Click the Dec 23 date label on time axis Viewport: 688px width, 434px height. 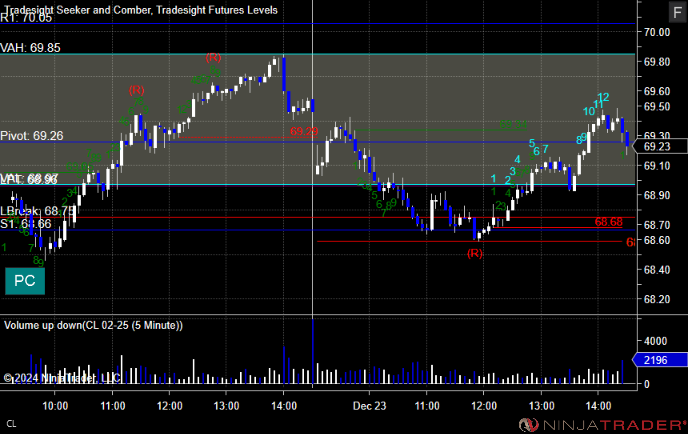coord(369,406)
